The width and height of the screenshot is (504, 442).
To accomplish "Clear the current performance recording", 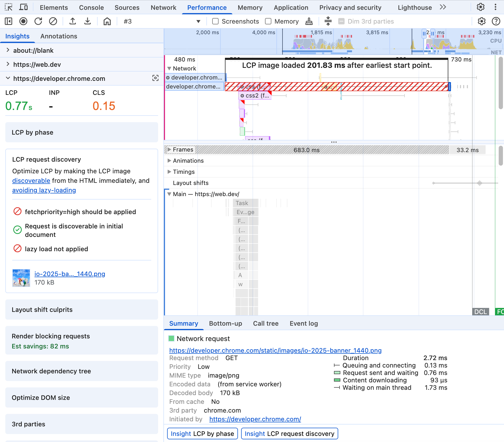I will click(x=53, y=21).
